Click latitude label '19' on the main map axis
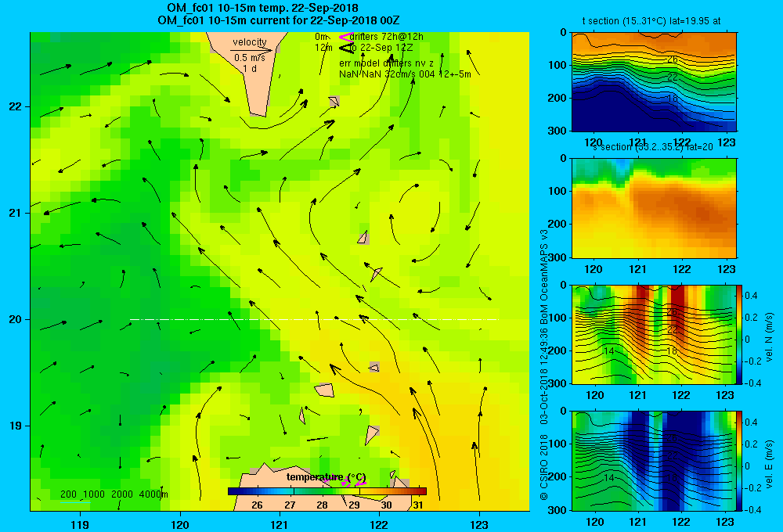This screenshot has width=783, height=532. point(16,426)
